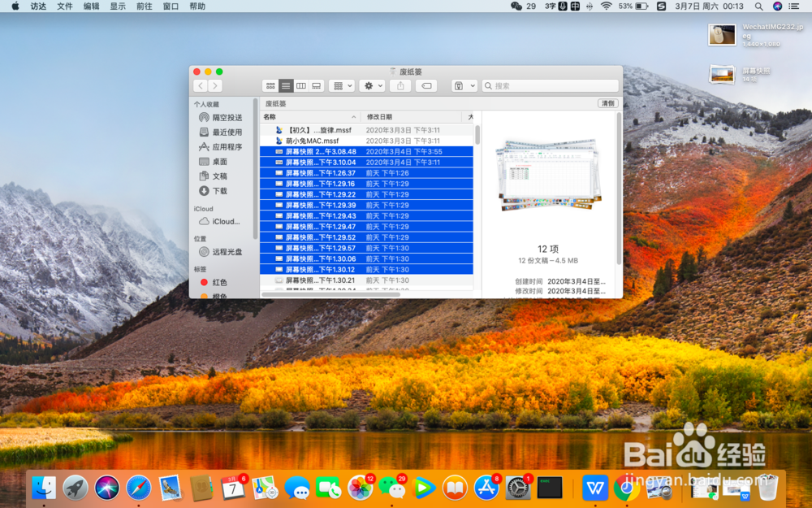
Task: Select the 红色 red tag
Action: point(214,283)
